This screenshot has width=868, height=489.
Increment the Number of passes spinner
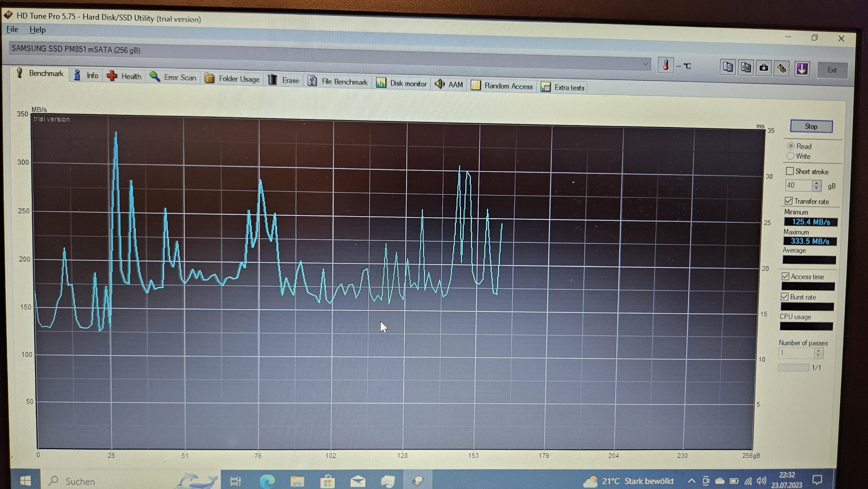pyautogui.click(x=818, y=350)
